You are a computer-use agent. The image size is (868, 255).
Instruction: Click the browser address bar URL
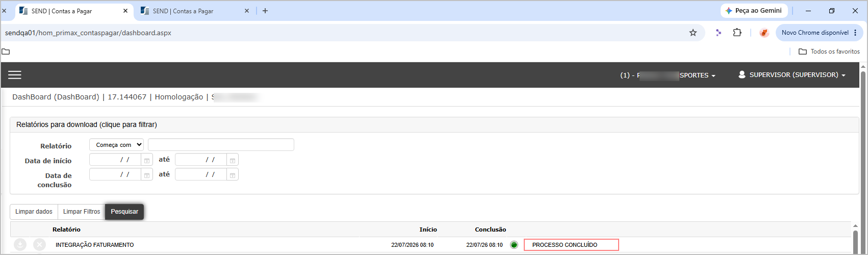coord(88,33)
